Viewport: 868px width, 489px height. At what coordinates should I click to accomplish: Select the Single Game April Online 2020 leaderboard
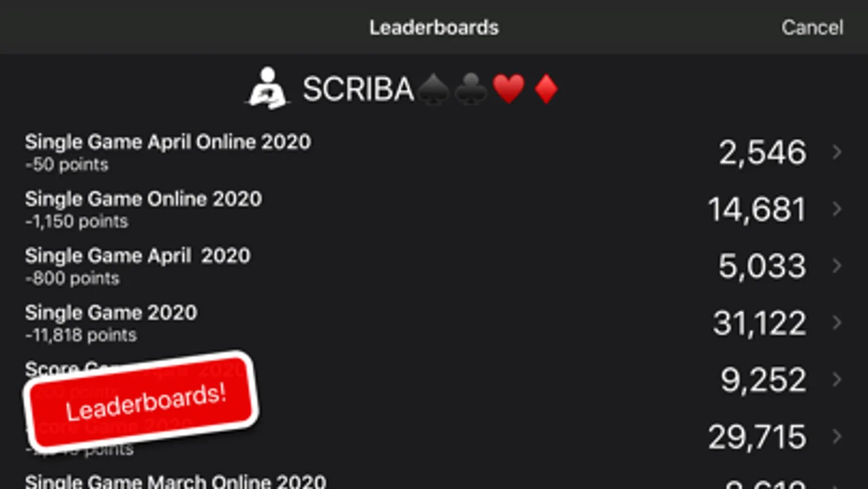pos(434,152)
